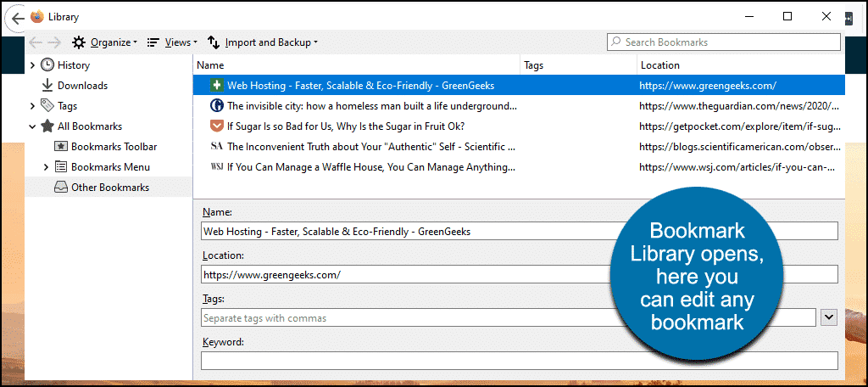Viewport: 868px width, 387px height.
Task: Sort by the Location column header
Action: click(x=741, y=64)
